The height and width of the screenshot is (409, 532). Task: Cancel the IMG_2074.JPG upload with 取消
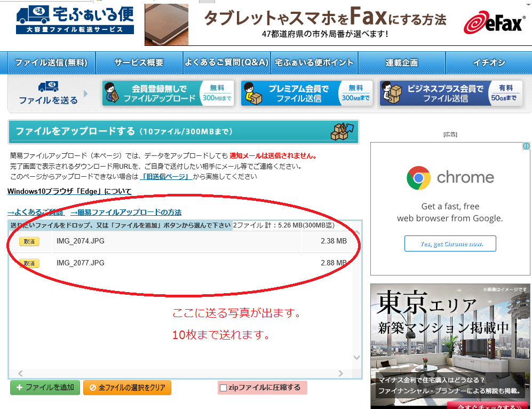(29, 241)
